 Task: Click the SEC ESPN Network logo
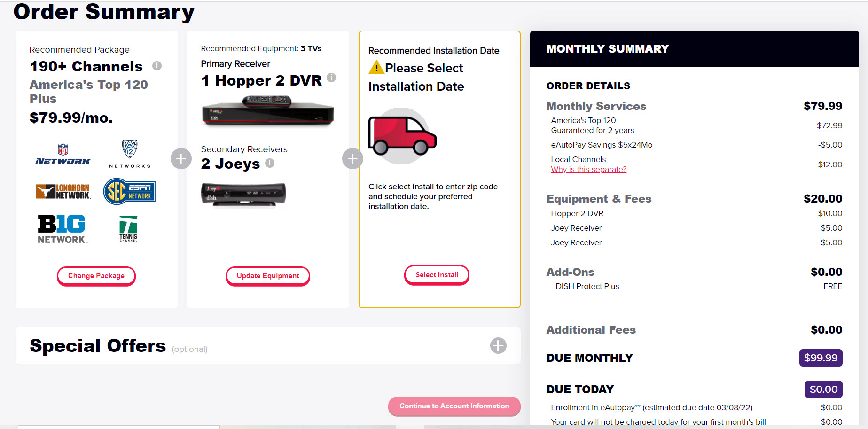[129, 191]
